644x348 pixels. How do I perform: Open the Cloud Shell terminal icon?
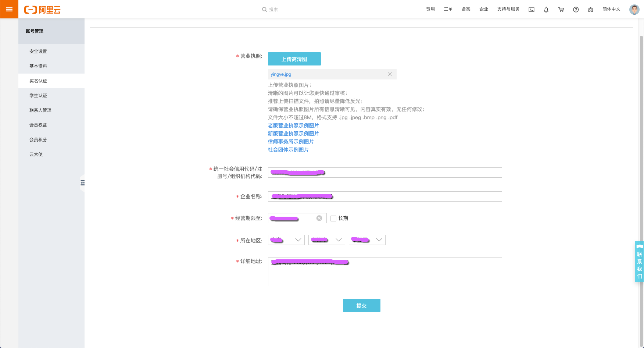(531, 10)
